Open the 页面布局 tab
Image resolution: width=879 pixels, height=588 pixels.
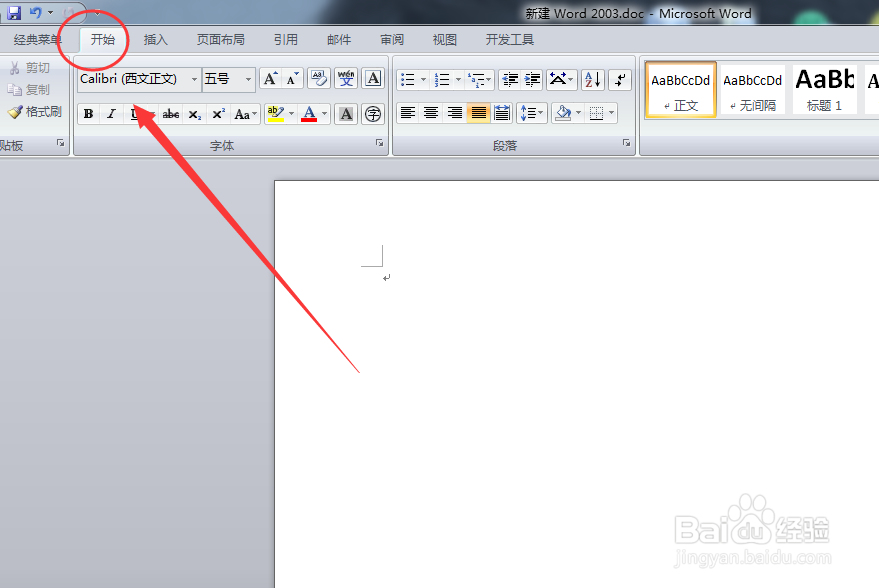pos(220,40)
